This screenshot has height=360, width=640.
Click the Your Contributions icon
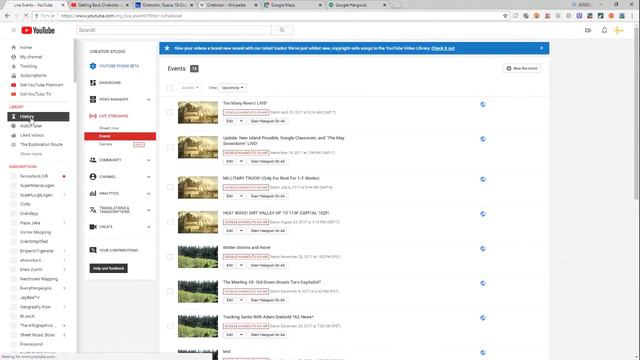[93, 250]
